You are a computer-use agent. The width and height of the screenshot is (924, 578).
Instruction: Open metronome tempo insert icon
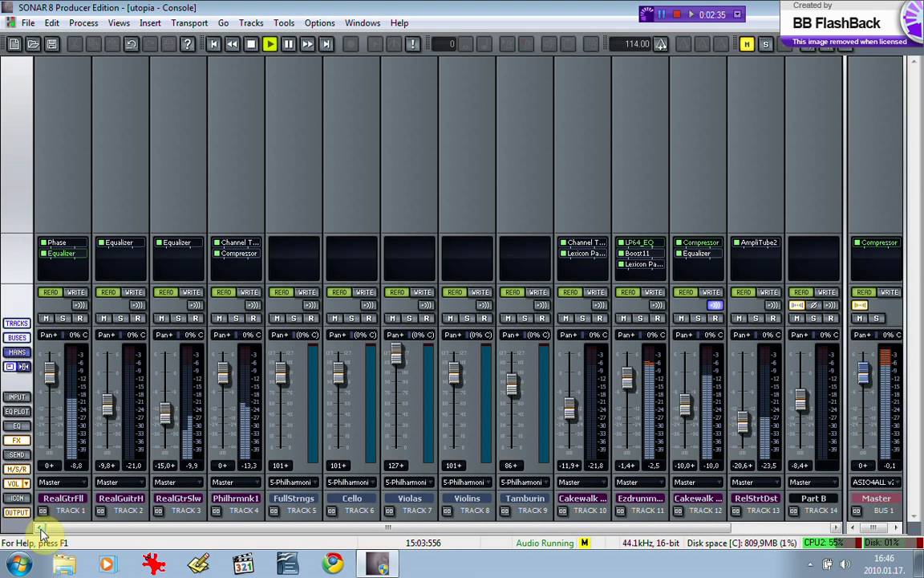(661, 44)
